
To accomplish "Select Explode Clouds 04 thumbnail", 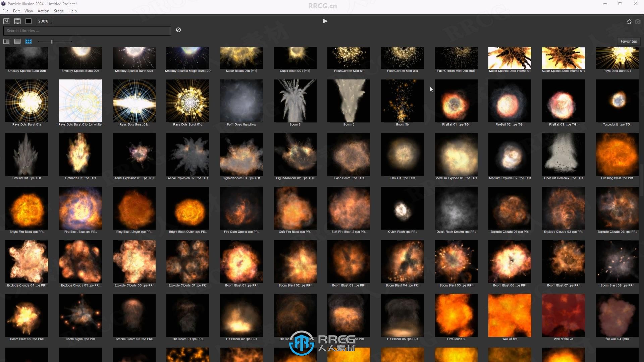I will coord(27,262).
